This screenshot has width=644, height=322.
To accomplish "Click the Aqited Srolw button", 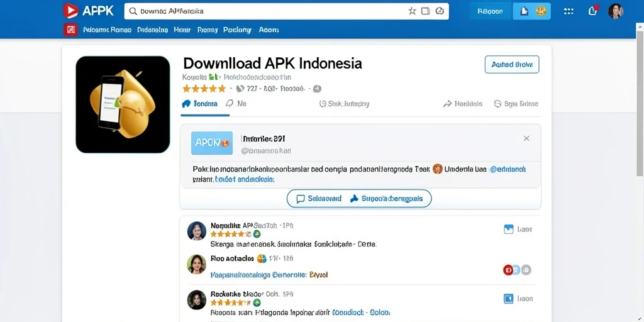I will (512, 65).
